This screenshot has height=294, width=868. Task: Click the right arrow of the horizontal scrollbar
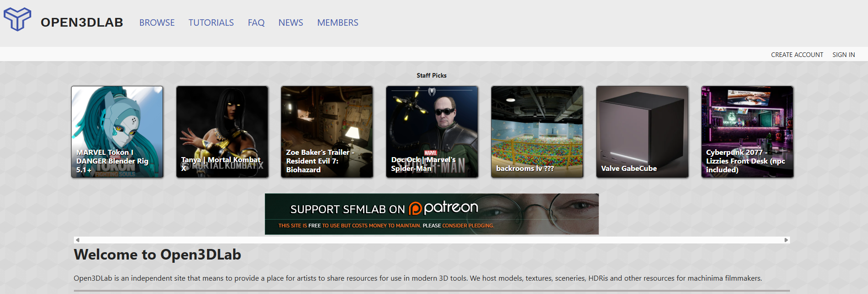pos(786,240)
